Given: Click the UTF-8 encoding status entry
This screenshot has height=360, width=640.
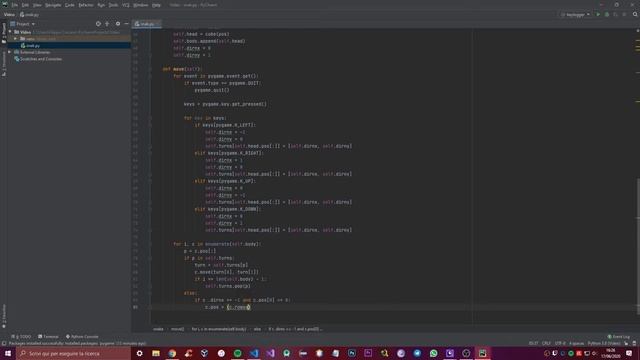Looking at the screenshot, I should (x=560, y=344).
